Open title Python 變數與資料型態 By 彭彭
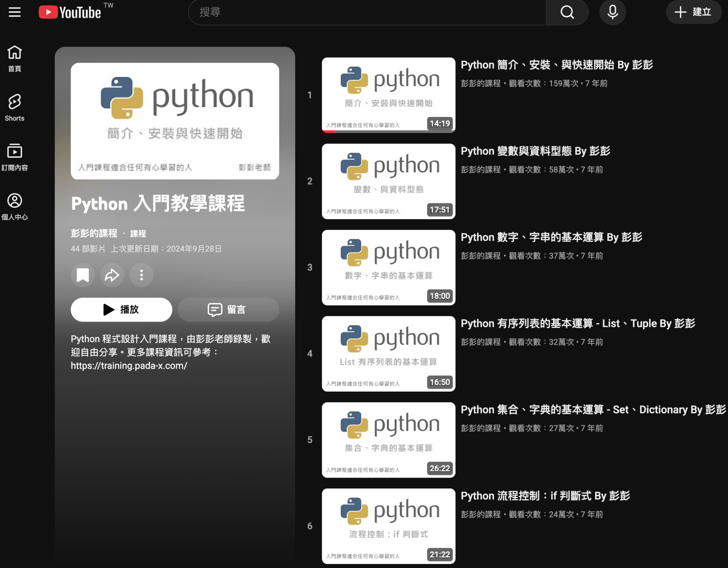 point(535,151)
